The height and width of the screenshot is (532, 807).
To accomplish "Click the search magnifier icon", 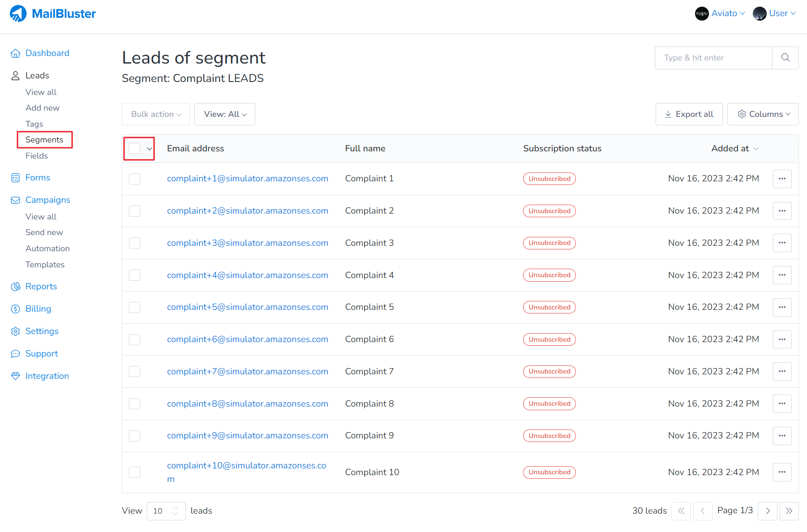I will click(x=785, y=58).
